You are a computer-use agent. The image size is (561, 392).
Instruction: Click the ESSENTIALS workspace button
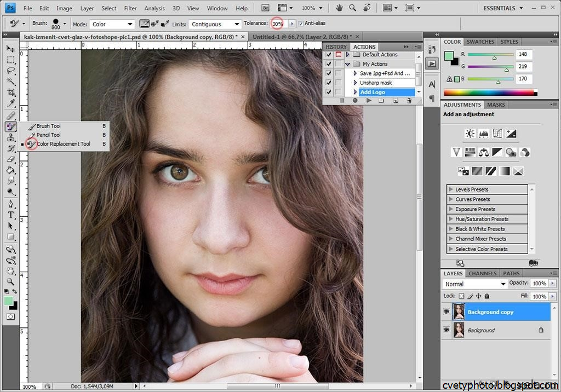(x=499, y=8)
